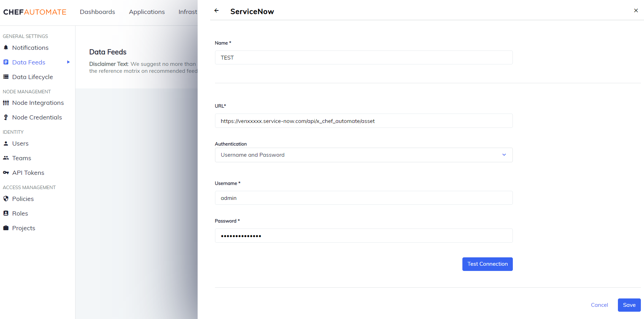644x319 pixels.
Task: Save the ServiceNow data feed
Action: coord(629,305)
